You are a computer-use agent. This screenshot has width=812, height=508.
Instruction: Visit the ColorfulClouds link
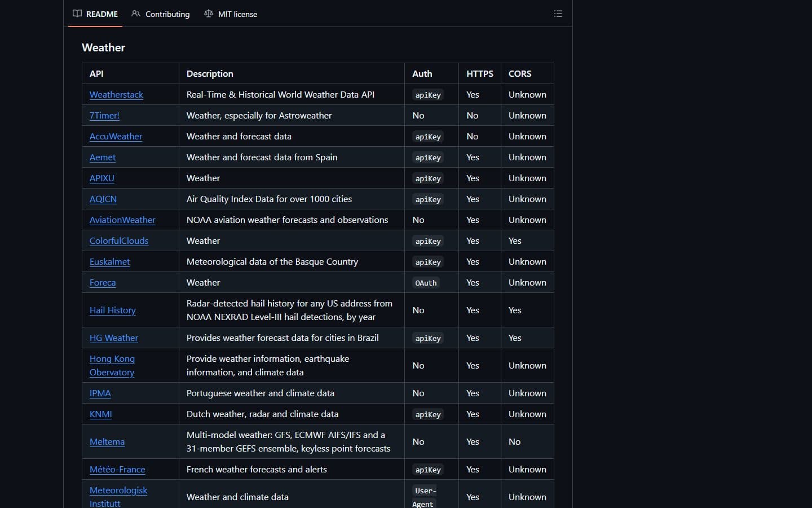pyautogui.click(x=119, y=241)
